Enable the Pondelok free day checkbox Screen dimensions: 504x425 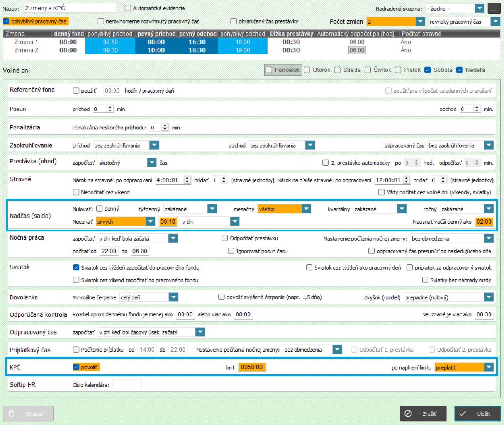[269, 70]
